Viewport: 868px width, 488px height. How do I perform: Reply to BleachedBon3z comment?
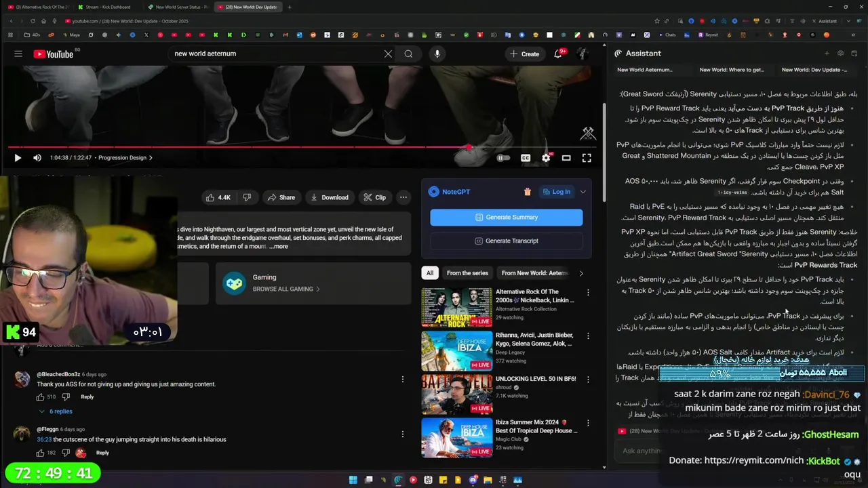pyautogui.click(x=87, y=397)
